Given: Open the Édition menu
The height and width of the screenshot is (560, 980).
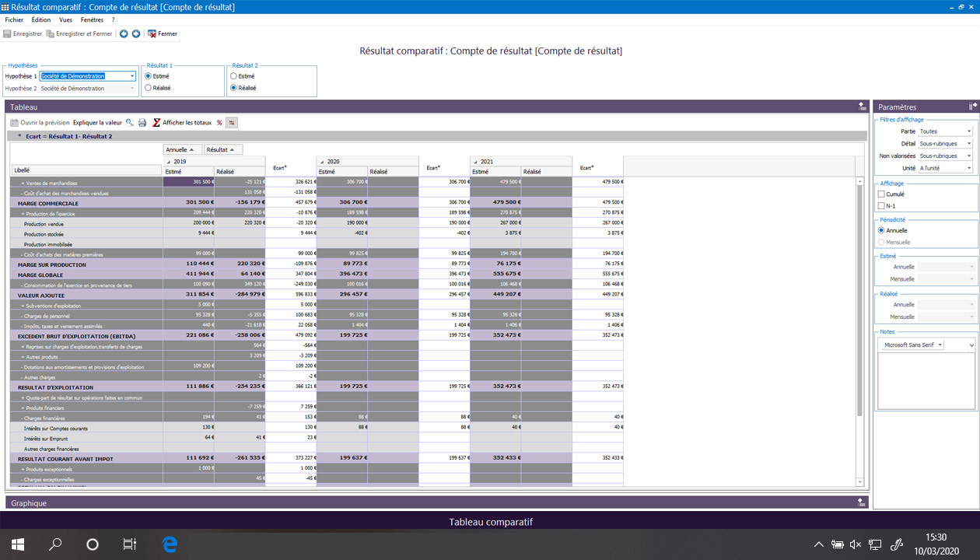Looking at the screenshot, I should tap(41, 19).
